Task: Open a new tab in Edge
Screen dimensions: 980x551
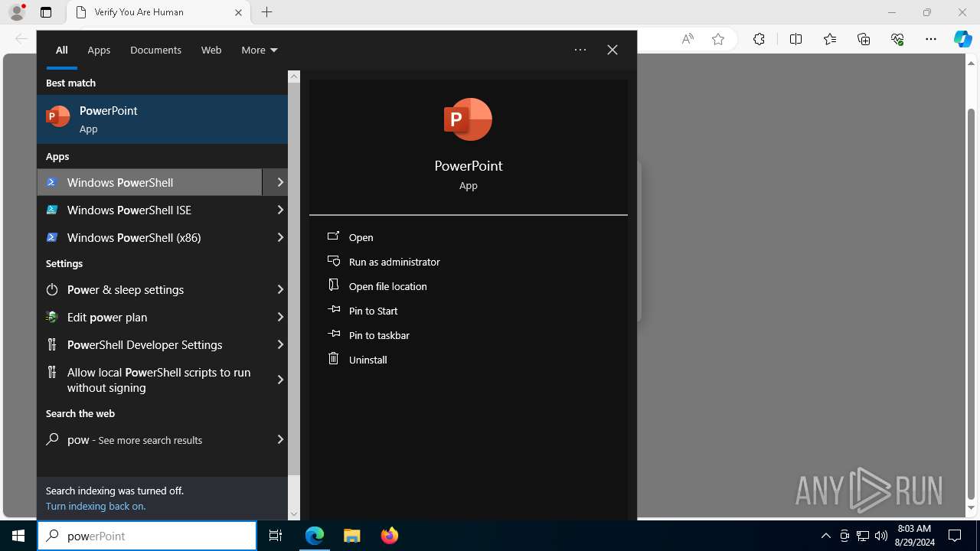Action: pos(266,12)
